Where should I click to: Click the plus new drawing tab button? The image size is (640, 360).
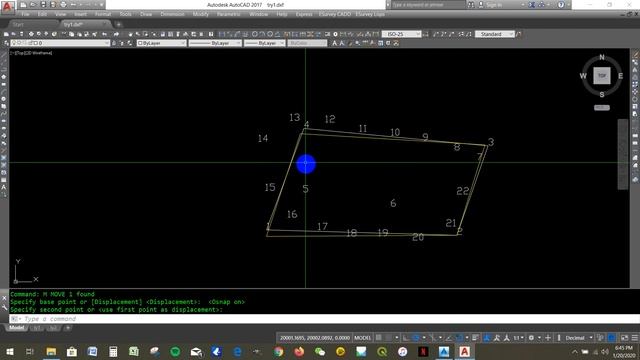tap(118, 24)
